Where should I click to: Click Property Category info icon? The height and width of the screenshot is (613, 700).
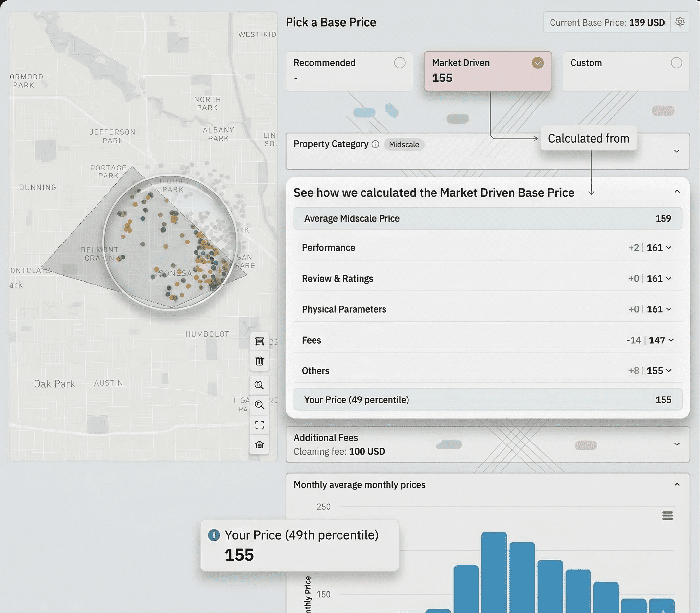pos(375,144)
